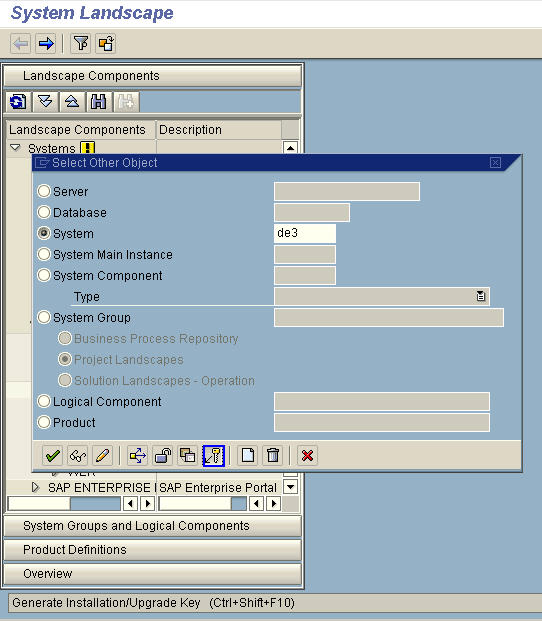The width and height of the screenshot is (542, 621).
Task: Choose the Logical Component radio option
Action: pyautogui.click(x=44, y=401)
